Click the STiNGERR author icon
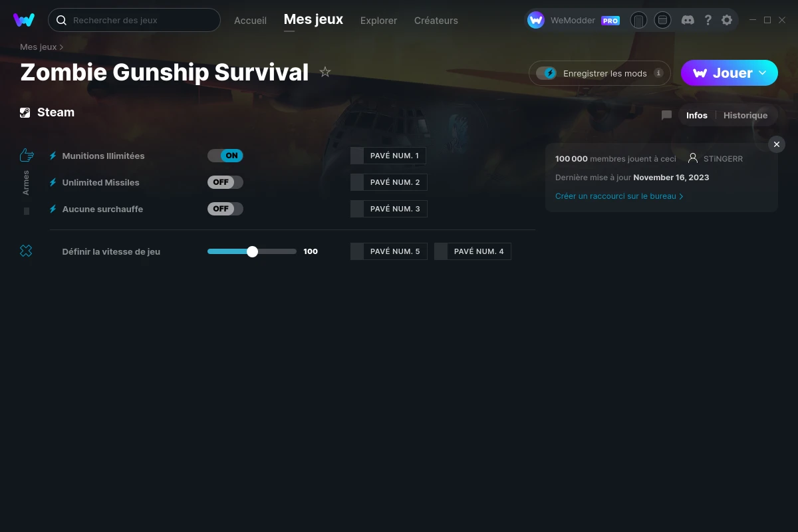The height and width of the screenshot is (532, 798). (x=693, y=158)
